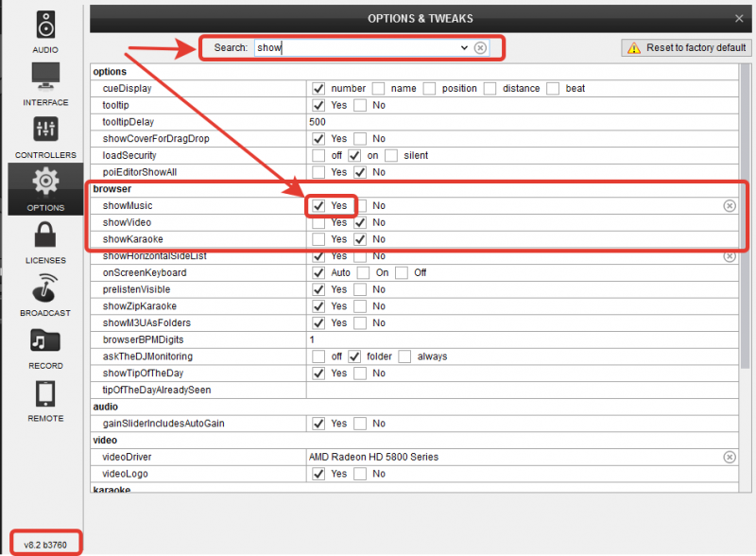Image resolution: width=756 pixels, height=556 pixels.
Task: Reset showMusic value with its X icon
Action: point(730,205)
